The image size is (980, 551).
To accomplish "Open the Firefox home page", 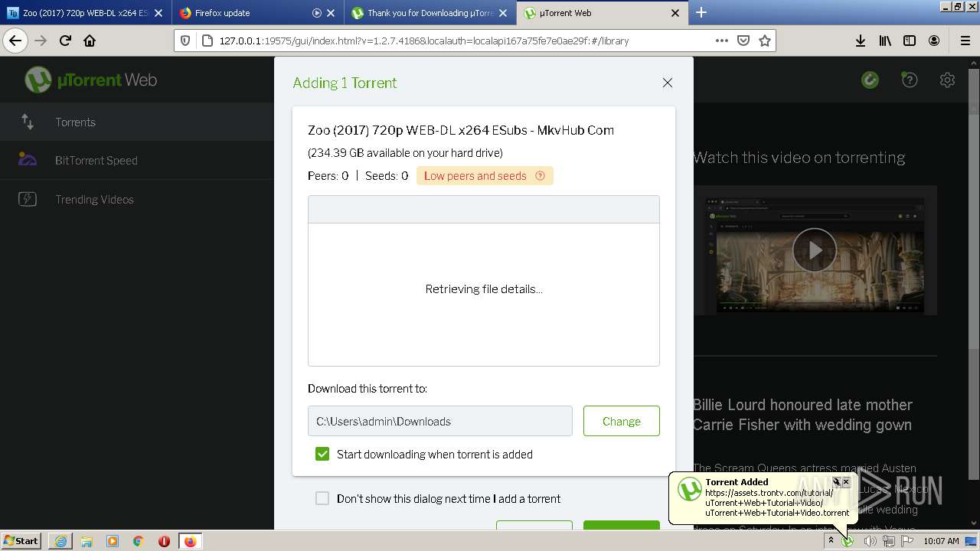I will [90, 41].
